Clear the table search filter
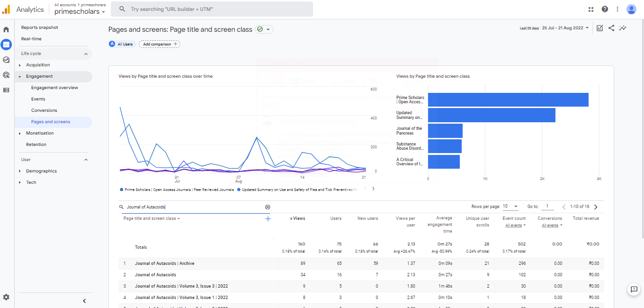This screenshot has width=644, height=308. coord(268,207)
